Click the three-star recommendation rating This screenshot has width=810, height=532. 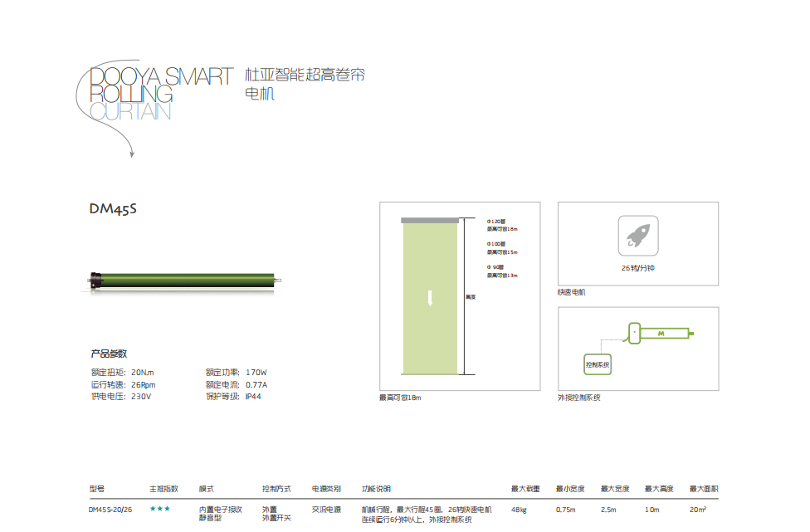pos(159,509)
